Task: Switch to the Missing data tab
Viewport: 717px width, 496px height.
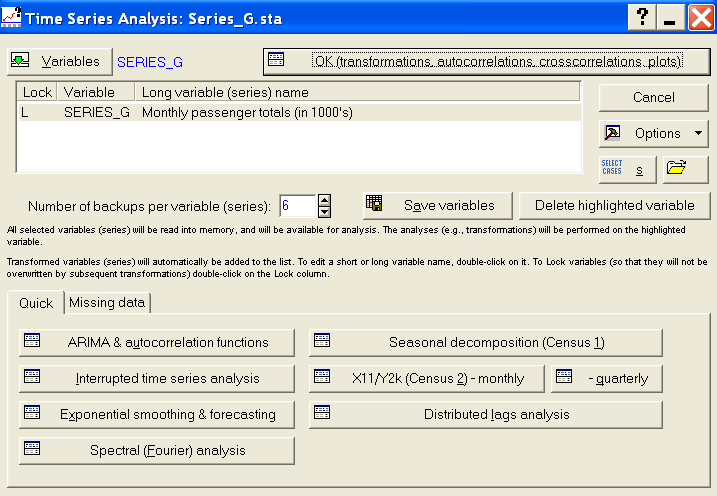Action: (107, 303)
